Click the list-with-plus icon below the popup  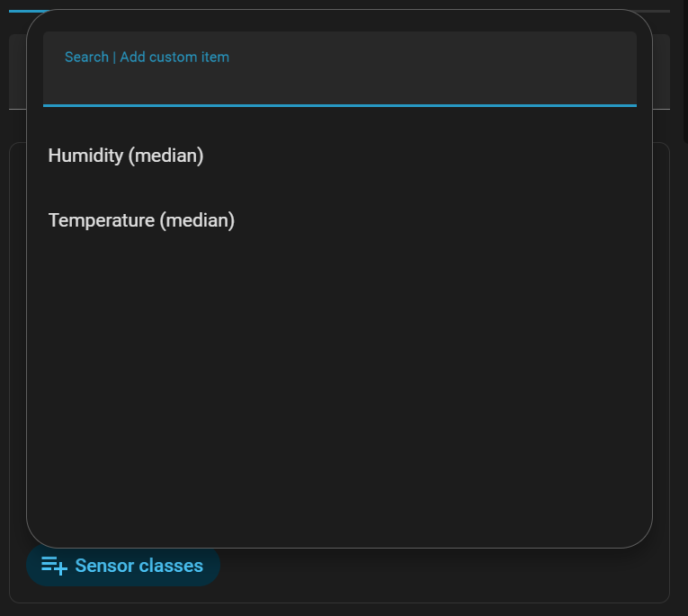(54, 566)
